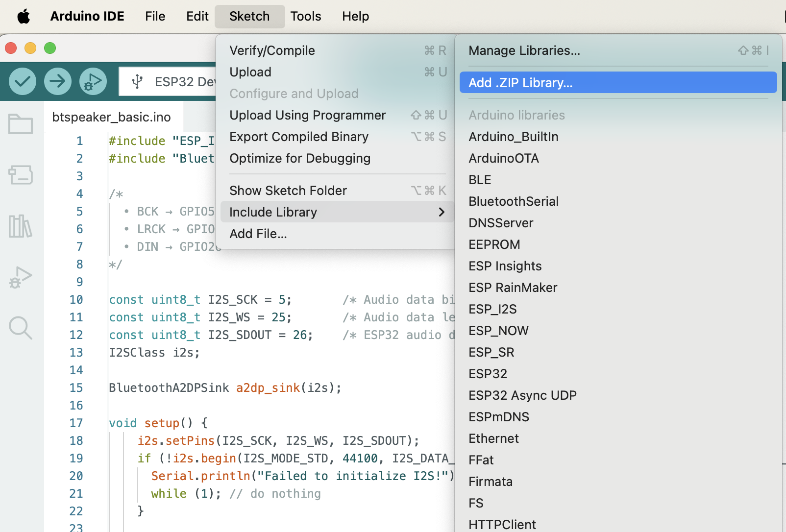Include the ESP_NOW library
Viewport: 786px width, 532px height.
click(618, 331)
